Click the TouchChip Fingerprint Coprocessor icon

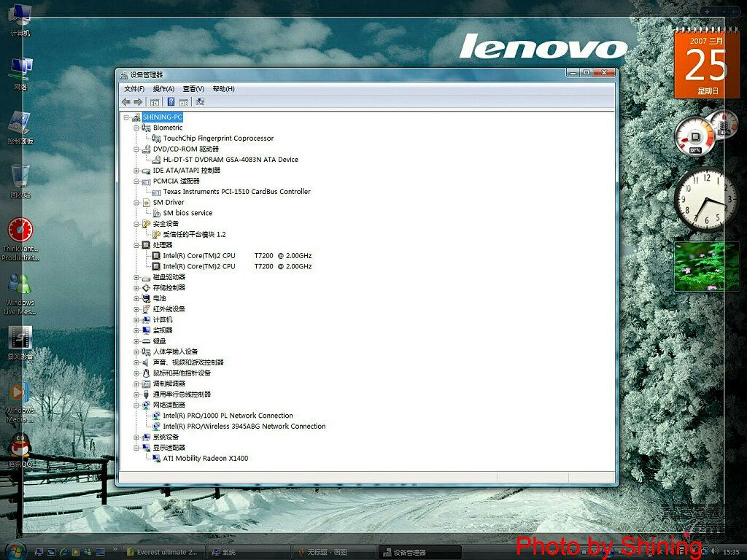coord(155,139)
